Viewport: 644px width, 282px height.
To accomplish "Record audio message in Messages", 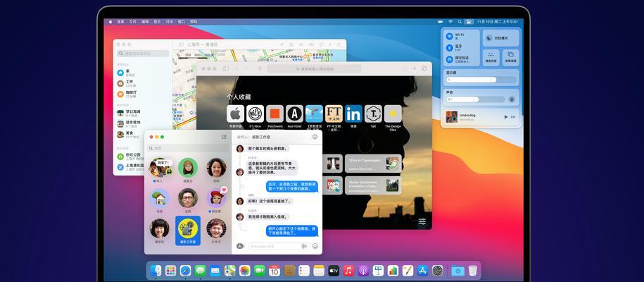I will [x=304, y=246].
